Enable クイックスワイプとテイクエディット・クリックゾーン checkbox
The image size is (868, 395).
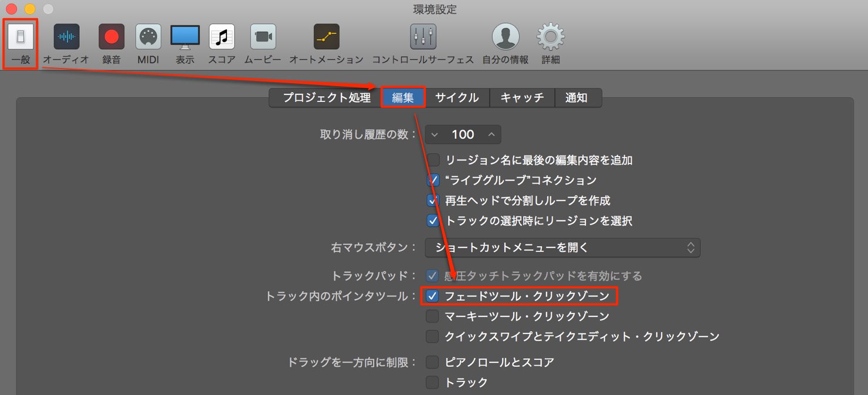[433, 336]
